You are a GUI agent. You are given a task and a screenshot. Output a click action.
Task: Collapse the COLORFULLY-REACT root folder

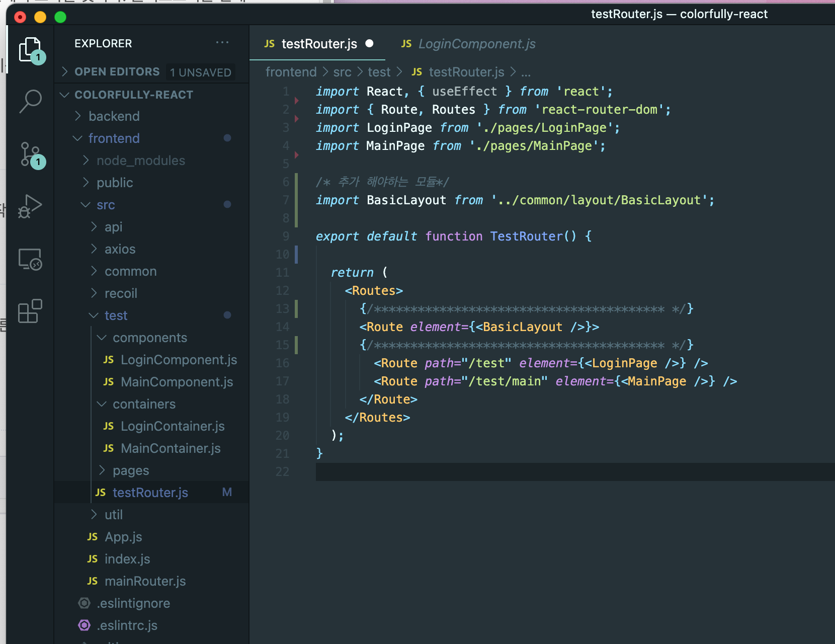coord(64,95)
